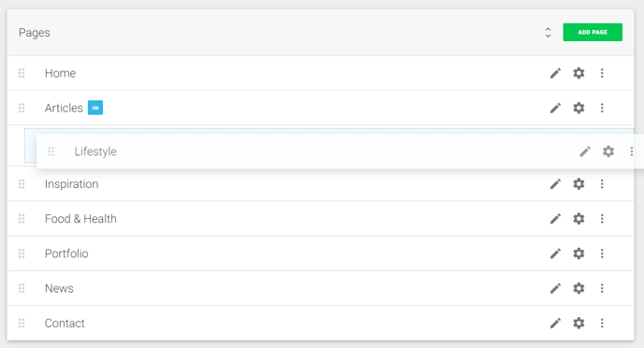The image size is (644, 348).
Task: Select the Food & Health page name
Action: click(x=80, y=219)
